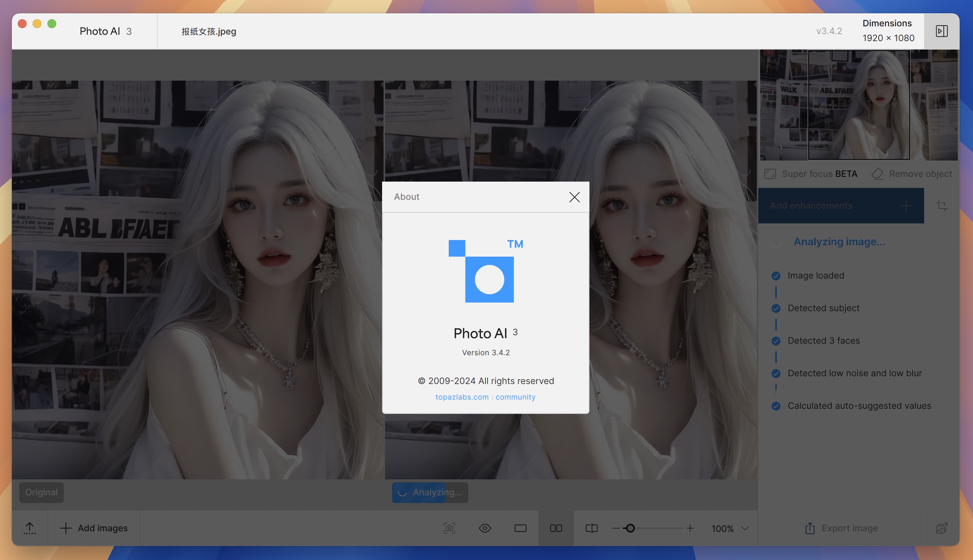Click the topazlabs.com link
973x560 pixels.
[462, 397]
